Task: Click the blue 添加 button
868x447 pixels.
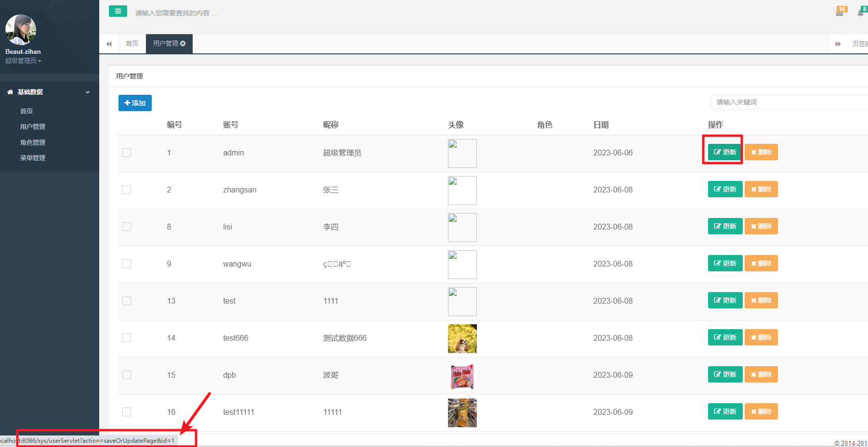Action: (135, 103)
